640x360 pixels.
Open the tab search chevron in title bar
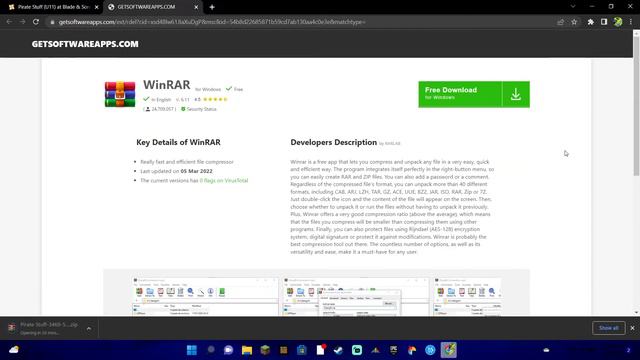point(573,7)
